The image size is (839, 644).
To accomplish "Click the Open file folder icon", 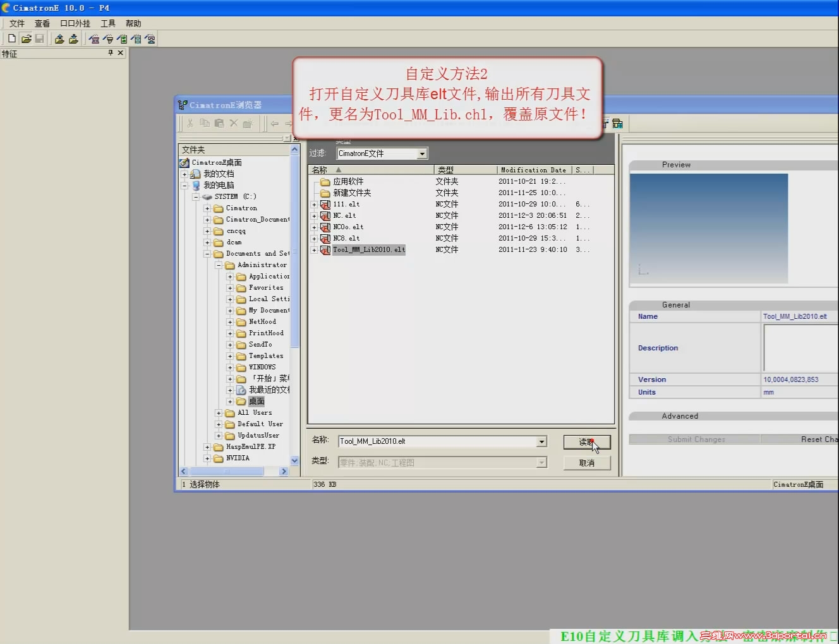I will pos(26,39).
